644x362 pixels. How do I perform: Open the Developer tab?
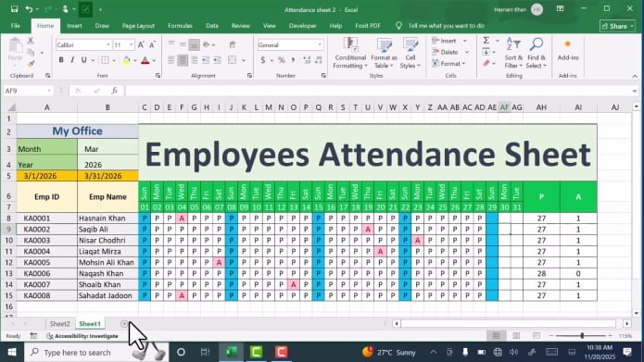(302, 25)
